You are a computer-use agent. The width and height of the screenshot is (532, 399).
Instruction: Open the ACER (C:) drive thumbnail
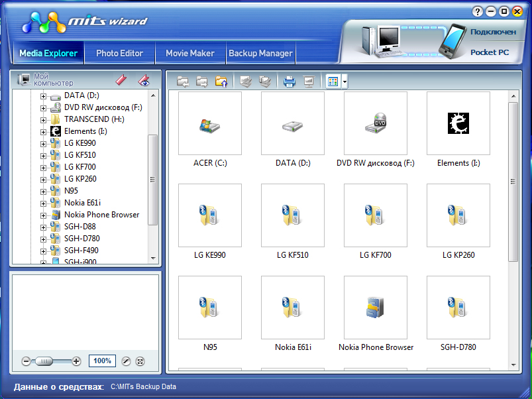pyautogui.click(x=210, y=123)
